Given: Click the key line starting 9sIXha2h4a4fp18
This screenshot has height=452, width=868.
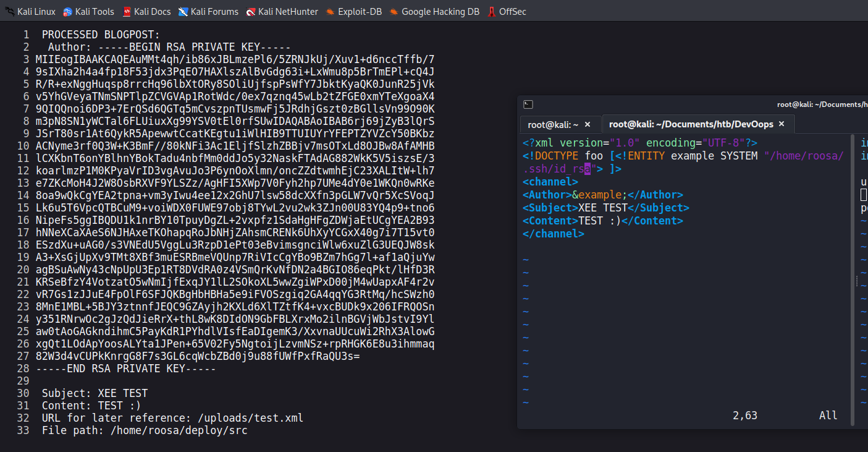Looking at the screenshot, I should pos(235,72).
